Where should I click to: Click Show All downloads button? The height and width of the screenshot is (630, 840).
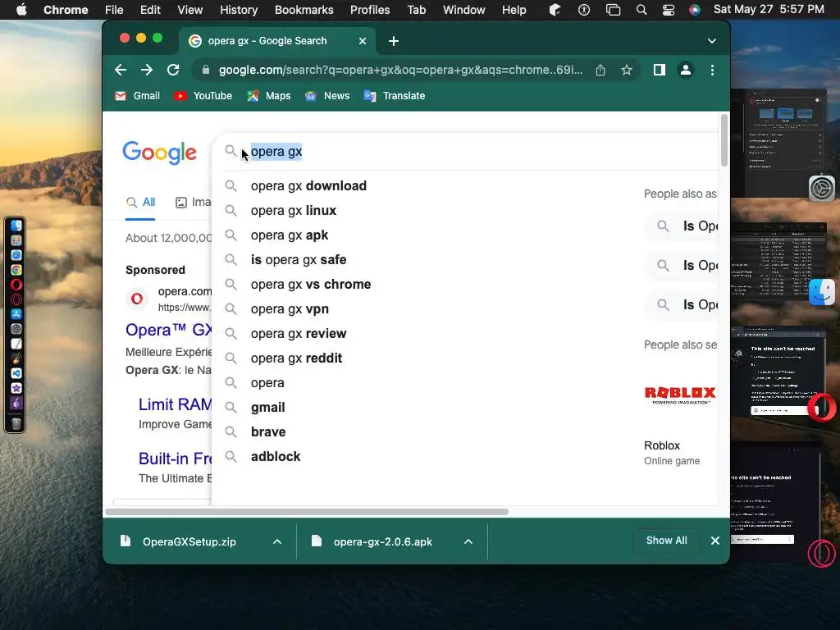666,541
